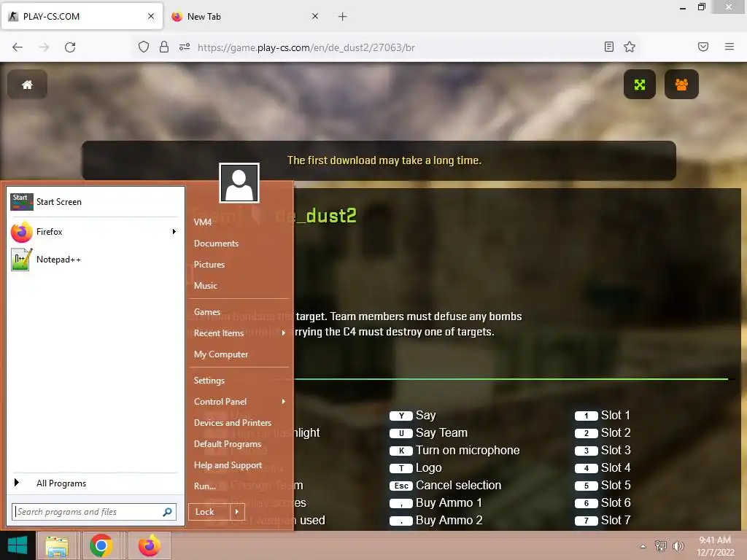The width and height of the screenshot is (747, 560).
Task: Open VM4 user folder
Action: (x=203, y=222)
